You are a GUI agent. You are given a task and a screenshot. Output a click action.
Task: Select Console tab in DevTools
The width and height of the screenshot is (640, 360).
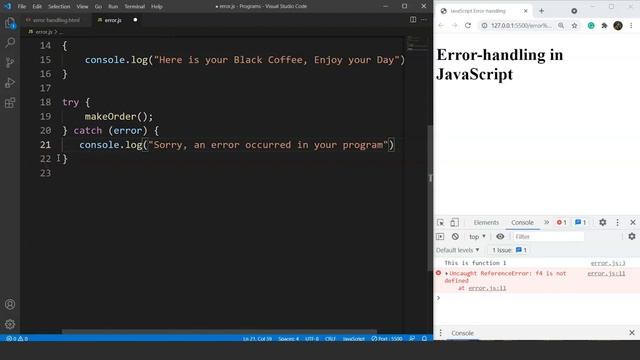tap(522, 222)
